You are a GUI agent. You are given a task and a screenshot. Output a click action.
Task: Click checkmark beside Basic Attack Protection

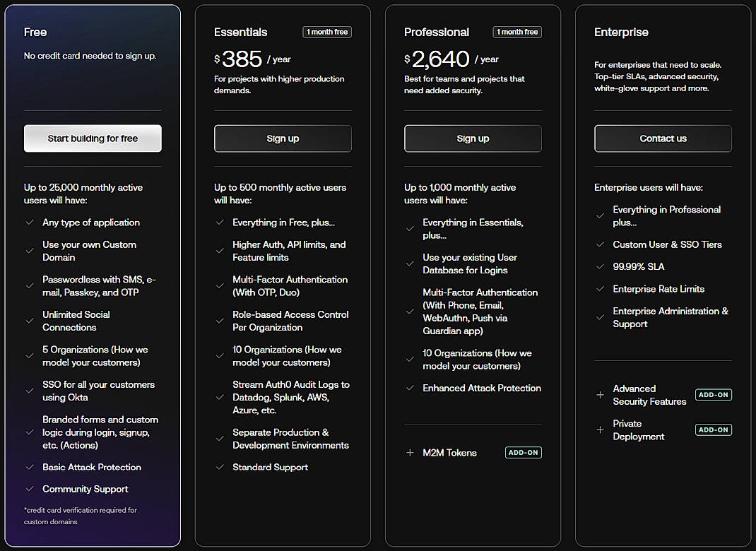tap(30, 467)
